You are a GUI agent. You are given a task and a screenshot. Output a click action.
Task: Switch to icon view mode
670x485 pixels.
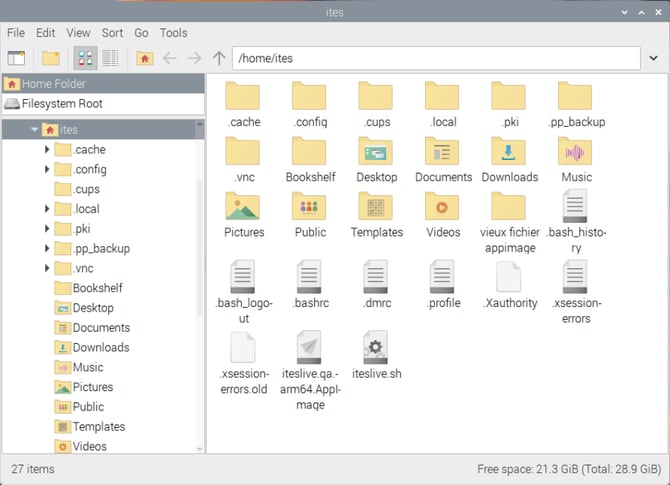point(86,58)
